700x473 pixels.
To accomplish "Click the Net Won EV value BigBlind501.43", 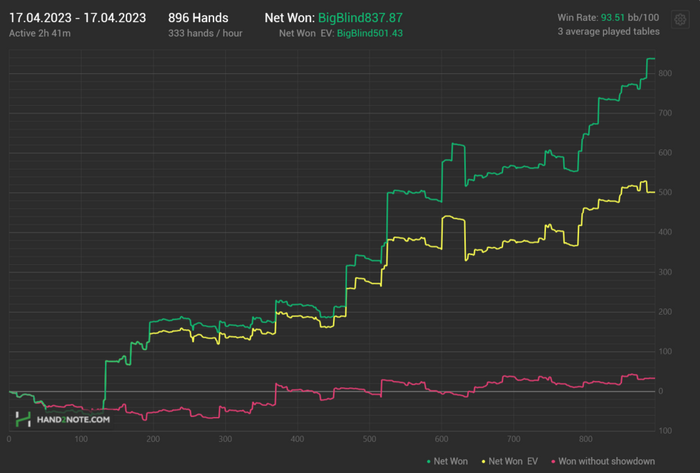I will pyautogui.click(x=370, y=33).
